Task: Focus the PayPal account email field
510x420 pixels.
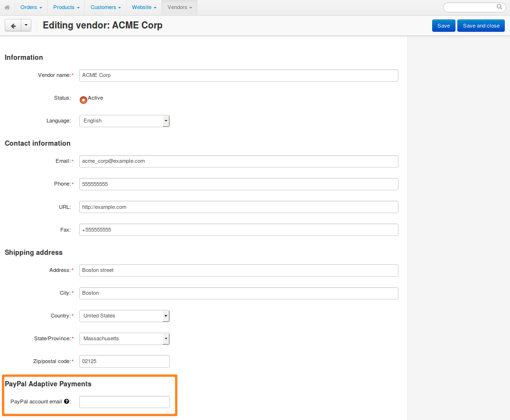Action: (124, 402)
